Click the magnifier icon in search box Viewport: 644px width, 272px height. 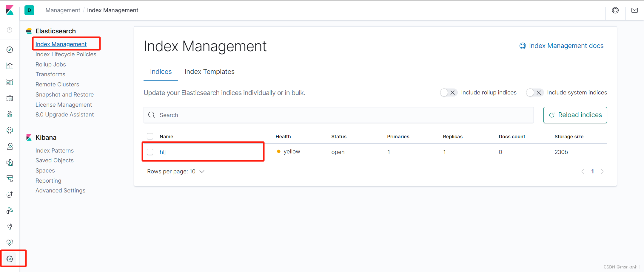[x=152, y=115]
